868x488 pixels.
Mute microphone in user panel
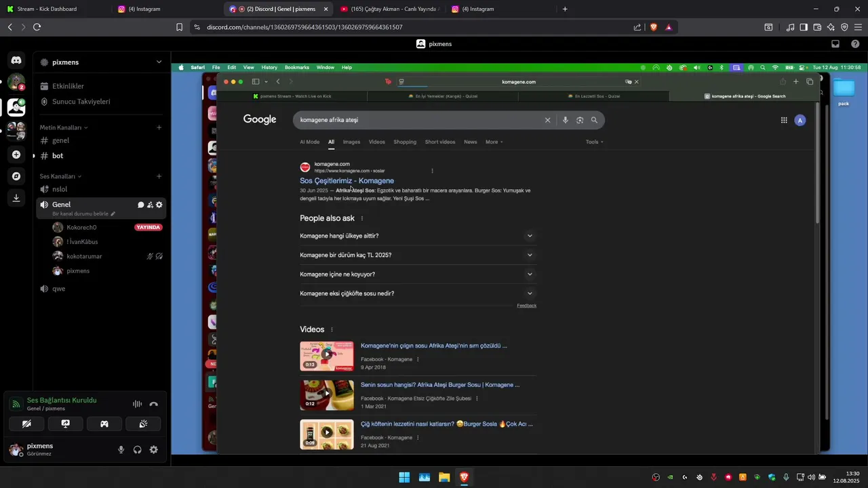click(121, 449)
